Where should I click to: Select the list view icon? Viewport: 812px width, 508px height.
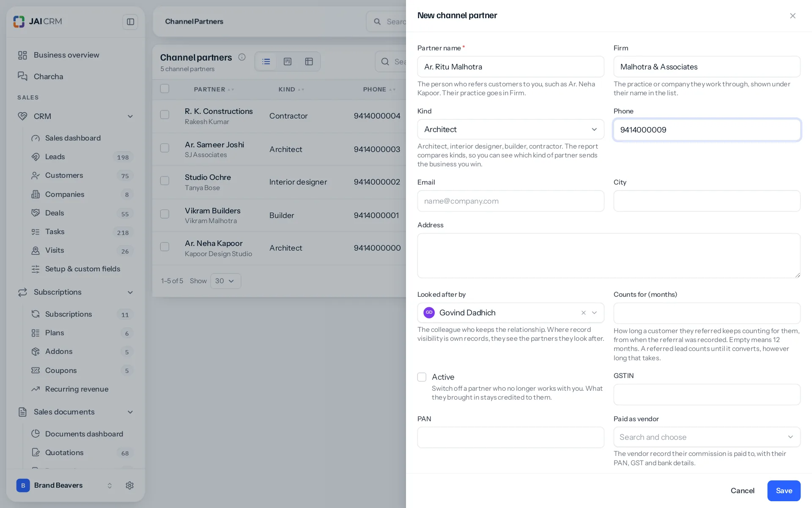pyautogui.click(x=266, y=62)
